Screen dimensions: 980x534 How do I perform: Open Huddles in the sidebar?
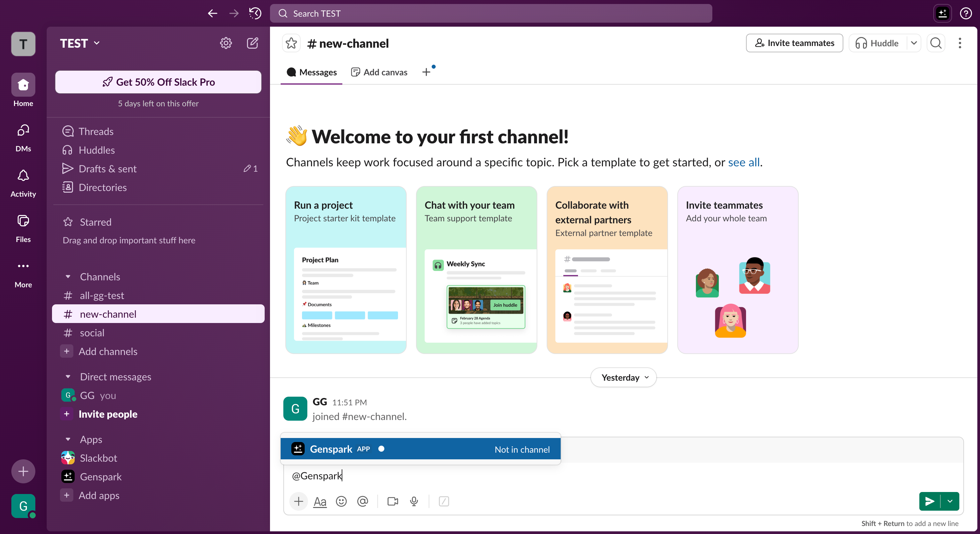tap(158, 150)
